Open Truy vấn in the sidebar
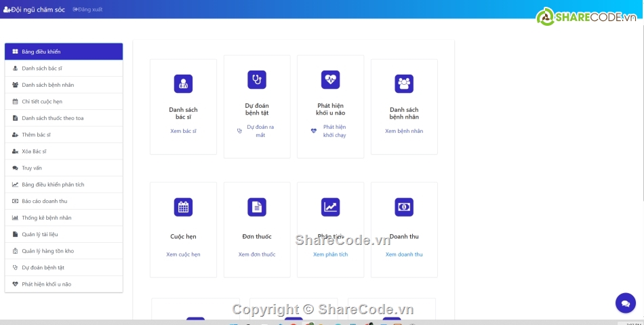644x325 pixels. coord(64,168)
